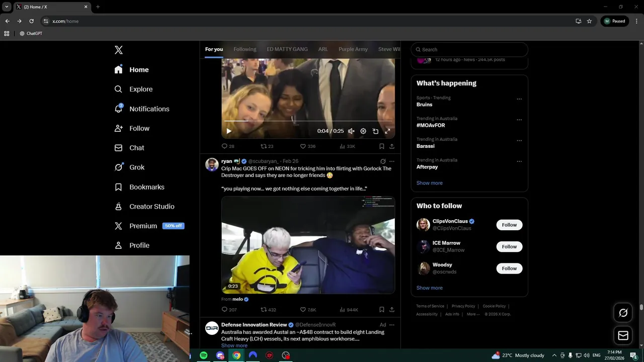Open Notifications bell in sidebar
Image resolution: width=644 pixels, height=362 pixels.
(x=119, y=109)
